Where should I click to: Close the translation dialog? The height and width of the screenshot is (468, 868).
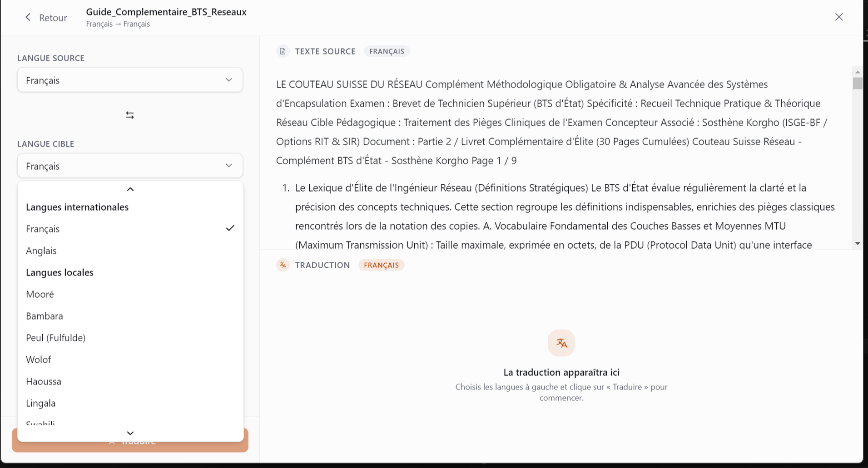(x=839, y=17)
